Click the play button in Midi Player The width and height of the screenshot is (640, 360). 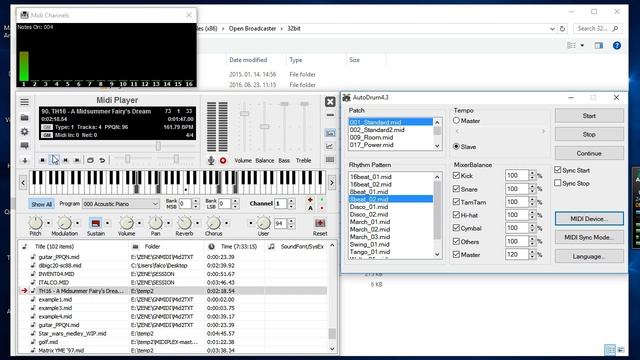pos(54,160)
